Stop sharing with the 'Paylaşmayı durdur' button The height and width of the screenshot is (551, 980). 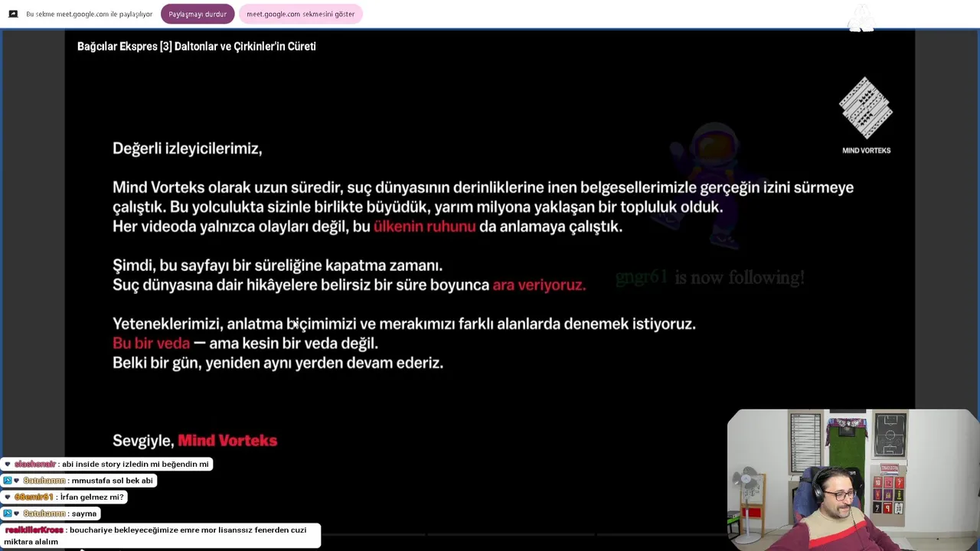198,14
